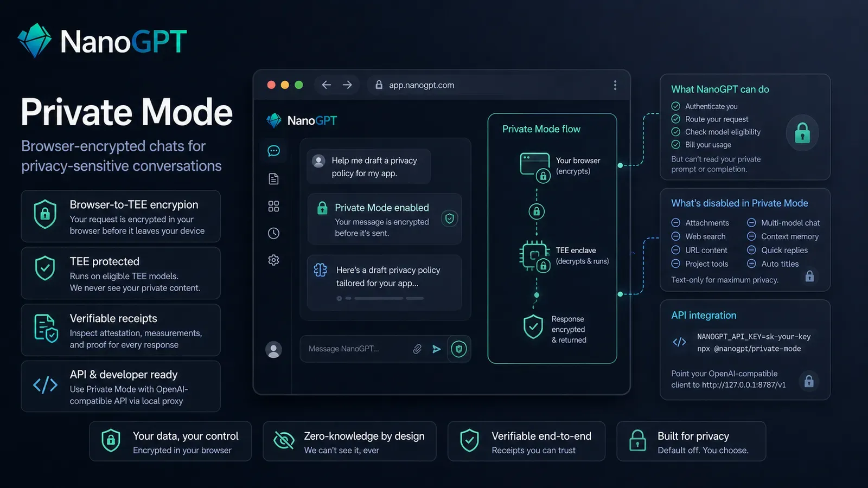Click the user message Help me draft bubble

point(369,166)
